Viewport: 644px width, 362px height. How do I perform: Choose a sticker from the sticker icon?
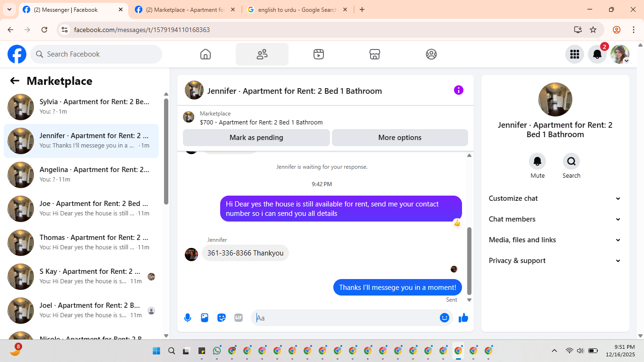tap(222, 318)
